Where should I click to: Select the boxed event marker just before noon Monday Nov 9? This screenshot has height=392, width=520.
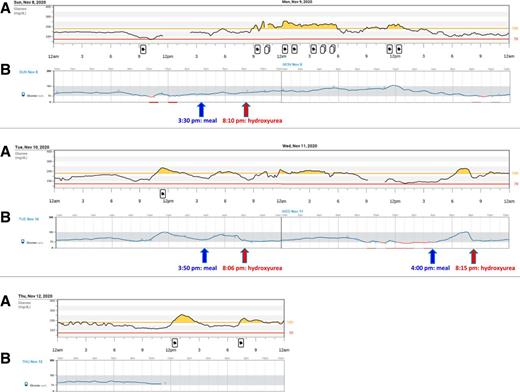[389, 49]
